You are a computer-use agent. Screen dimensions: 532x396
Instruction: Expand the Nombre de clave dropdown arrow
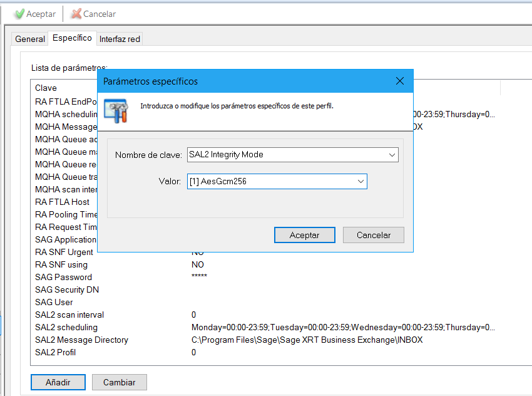pos(392,155)
